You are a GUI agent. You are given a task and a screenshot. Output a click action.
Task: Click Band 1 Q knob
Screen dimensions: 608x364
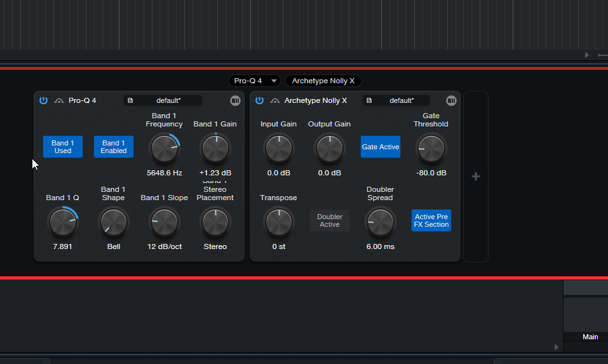pos(63,222)
